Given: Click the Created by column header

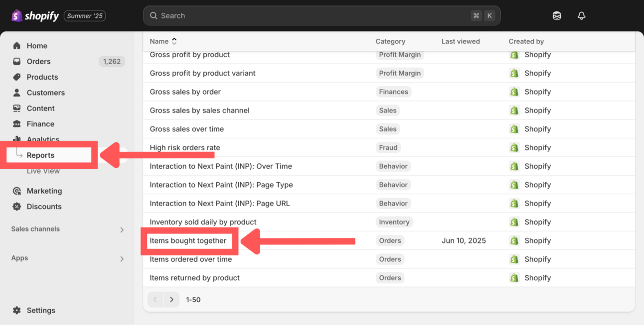Looking at the screenshot, I should click(x=526, y=41).
